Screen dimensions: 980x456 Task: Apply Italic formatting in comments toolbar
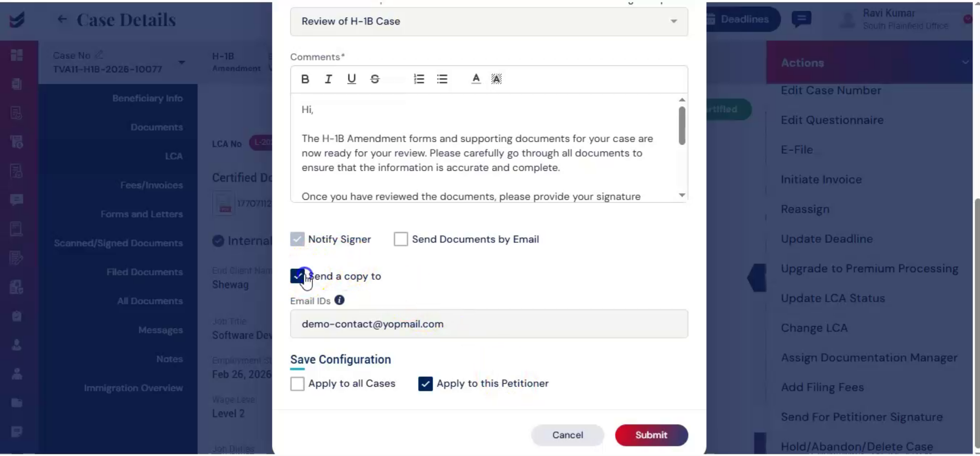pos(328,79)
